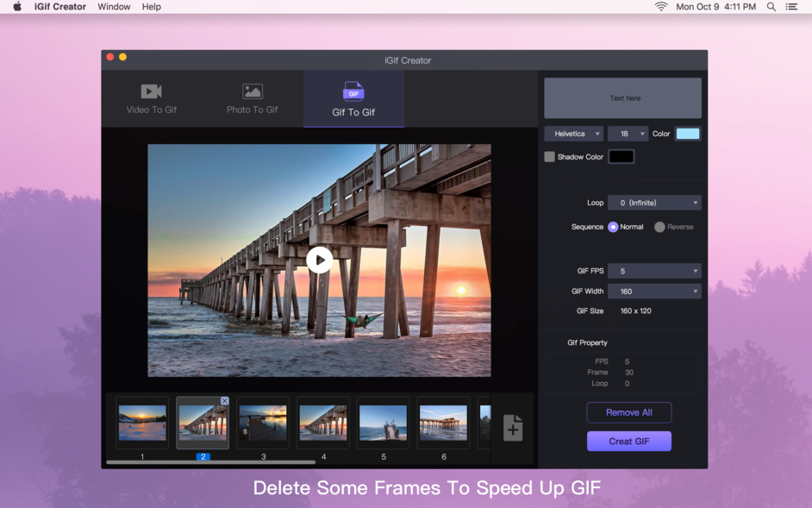The image size is (812, 508).
Task: Enable the Shadow Color checkbox
Action: pos(549,156)
